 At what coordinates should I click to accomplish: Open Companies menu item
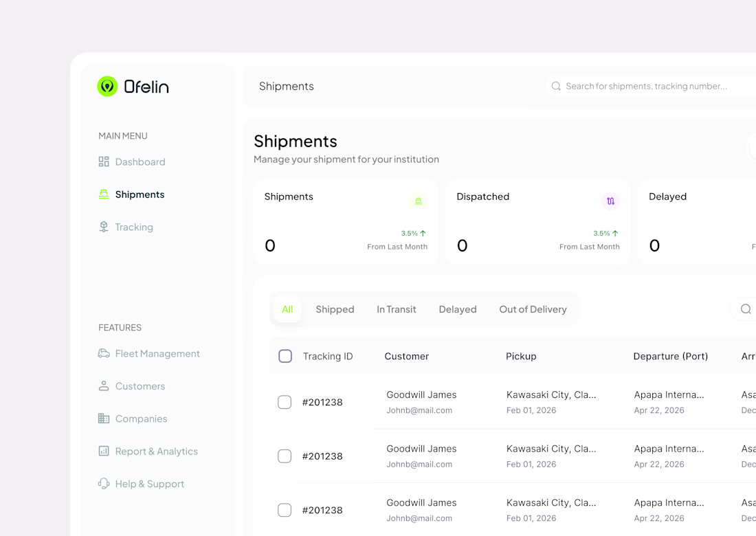[x=133, y=419]
